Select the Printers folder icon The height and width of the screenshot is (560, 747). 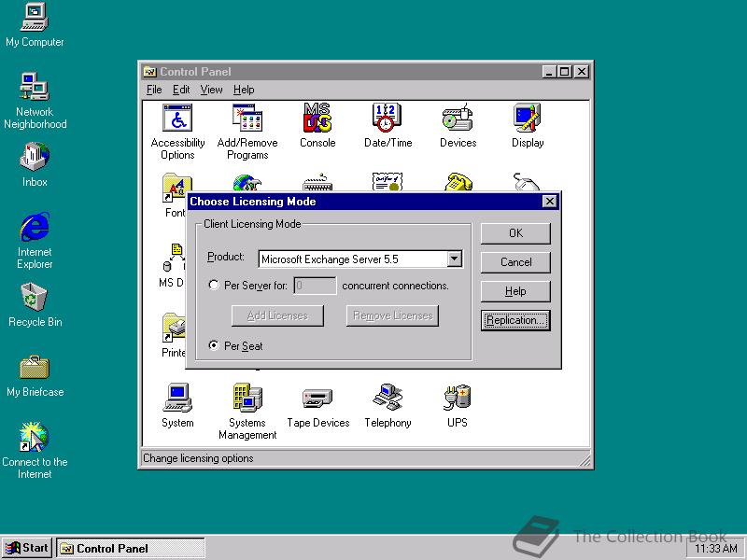click(174, 335)
